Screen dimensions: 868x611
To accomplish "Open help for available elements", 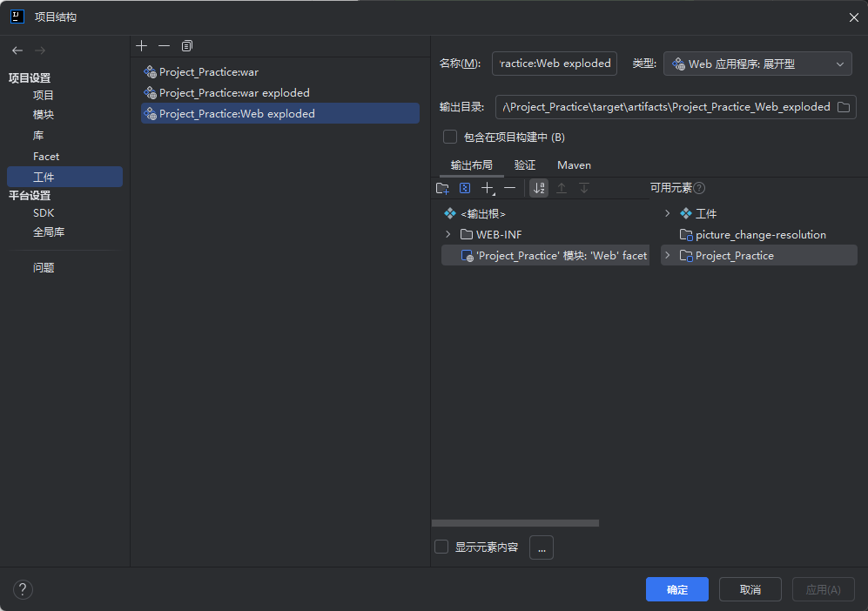I will [x=699, y=188].
